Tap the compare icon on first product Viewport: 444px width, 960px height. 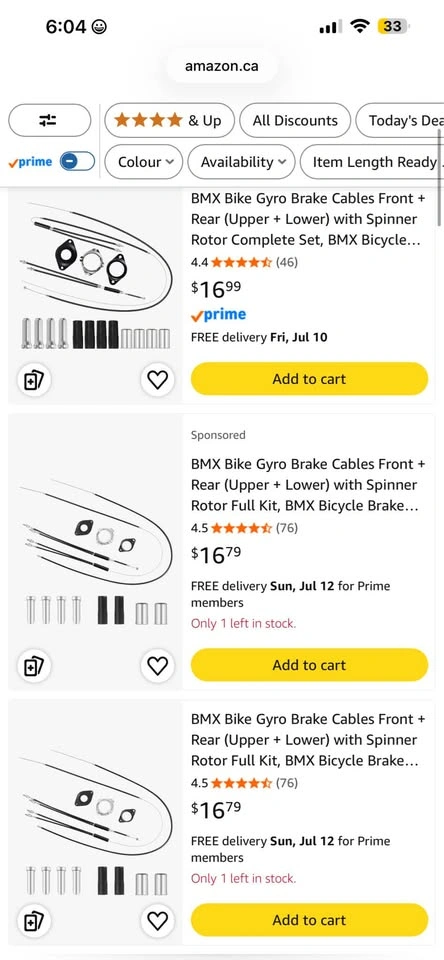pos(34,380)
